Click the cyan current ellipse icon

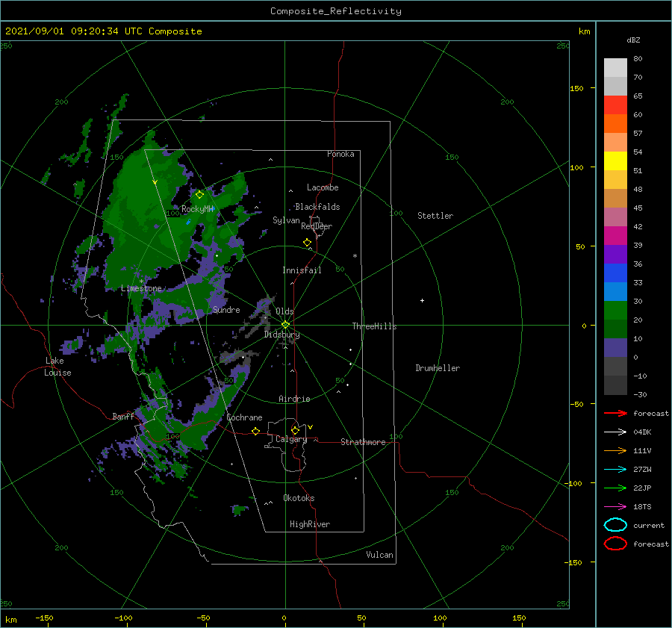click(615, 525)
